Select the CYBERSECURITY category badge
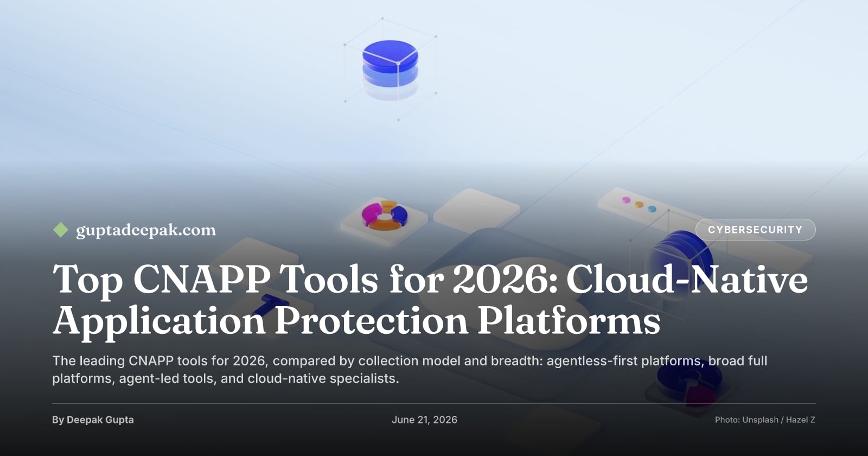 click(755, 230)
